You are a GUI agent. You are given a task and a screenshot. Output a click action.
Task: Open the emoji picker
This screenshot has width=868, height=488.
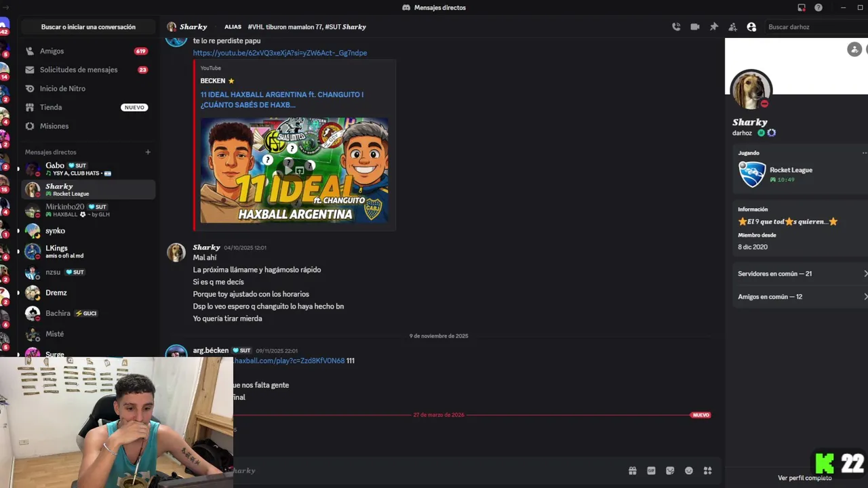click(689, 470)
